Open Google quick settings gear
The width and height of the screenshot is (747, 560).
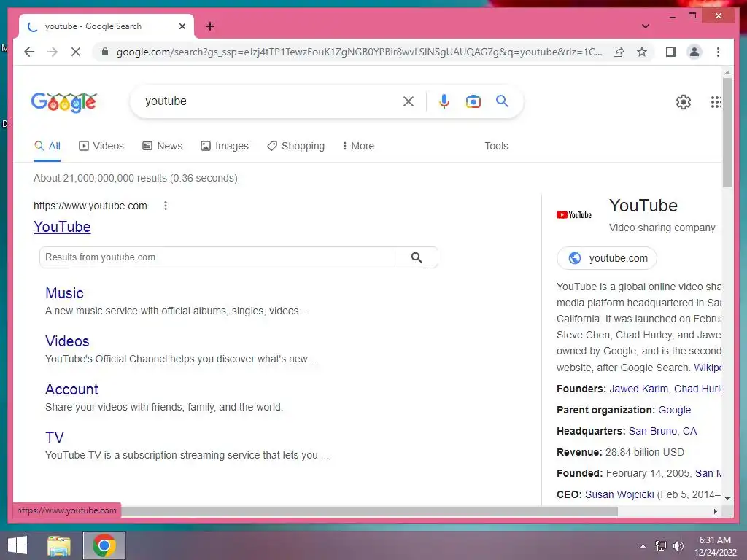pos(683,101)
